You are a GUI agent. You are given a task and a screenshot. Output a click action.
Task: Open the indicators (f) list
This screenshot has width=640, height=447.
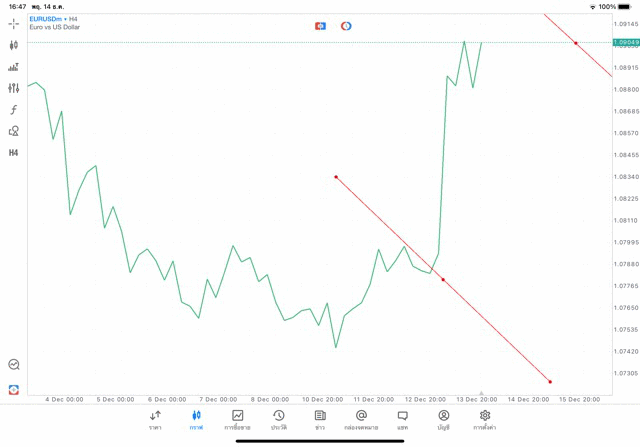pos(14,110)
